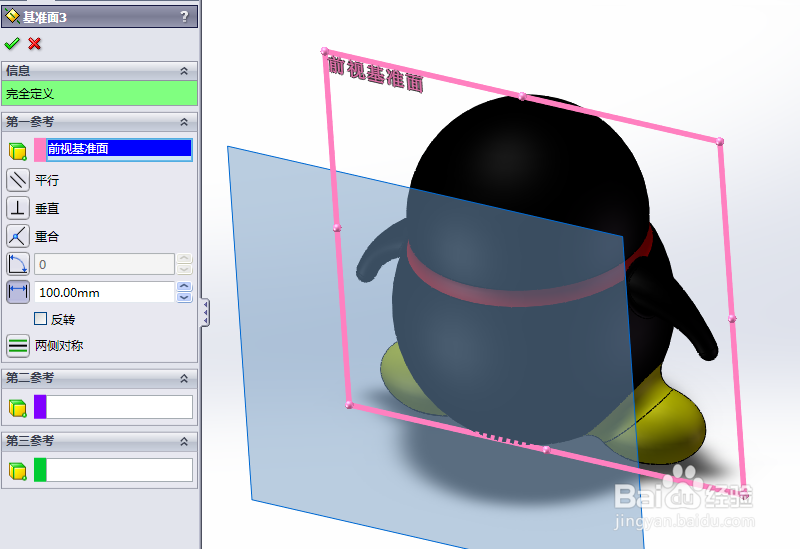This screenshot has width=800, height=549.
Task: Click the 两侧对称 label
Action: click(x=59, y=345)
